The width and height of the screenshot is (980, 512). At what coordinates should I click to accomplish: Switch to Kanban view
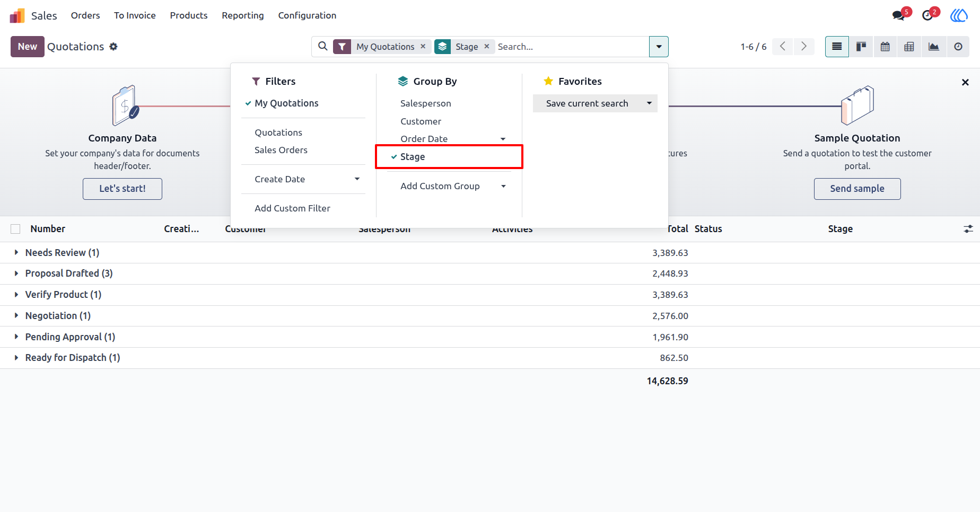tap(861, 47)
